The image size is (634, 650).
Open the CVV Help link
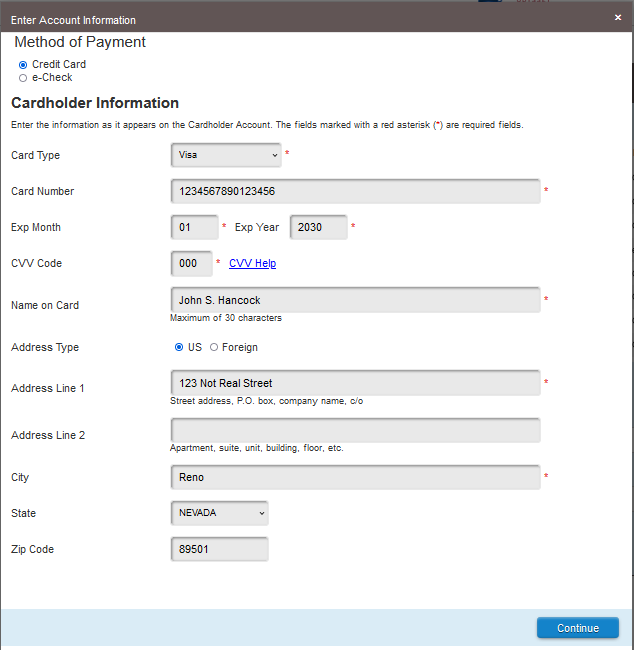click(252, 263)
